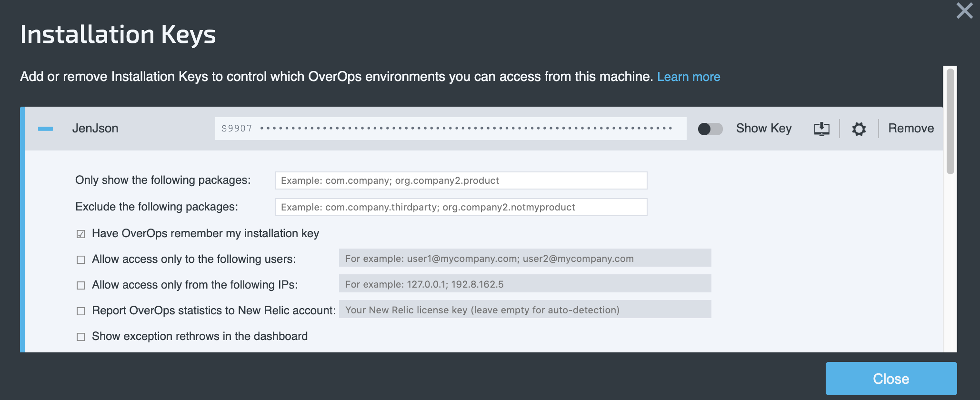This screenshot has height=400, width=980.
Task: Toggle the Show Key switch
Action: click(710, 129)
